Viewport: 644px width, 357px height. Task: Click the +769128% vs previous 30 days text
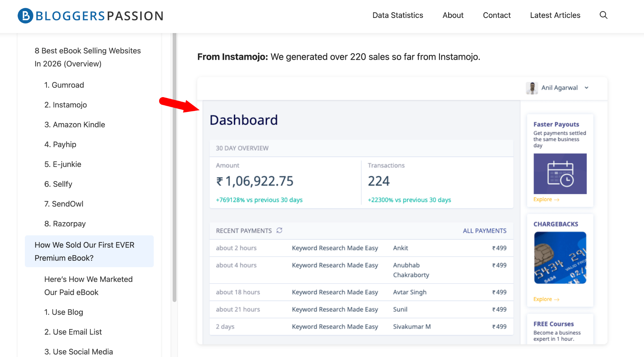coord(259,200)
